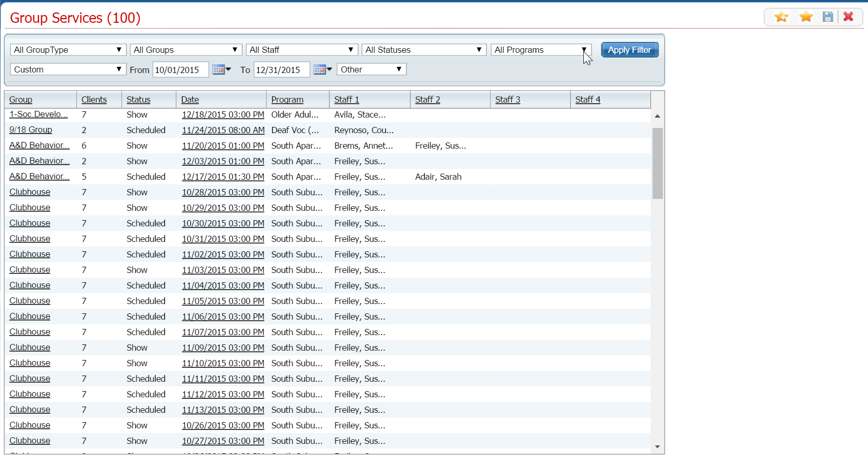
Task: Open the 9/18 Group link
Action: pos(31,130)
